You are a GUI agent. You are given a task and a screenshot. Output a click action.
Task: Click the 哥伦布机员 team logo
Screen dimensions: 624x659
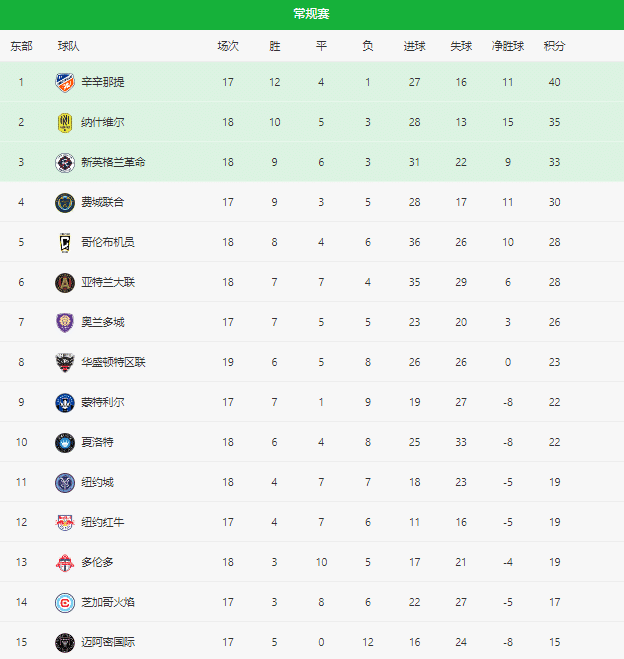[x=65, y=242]
